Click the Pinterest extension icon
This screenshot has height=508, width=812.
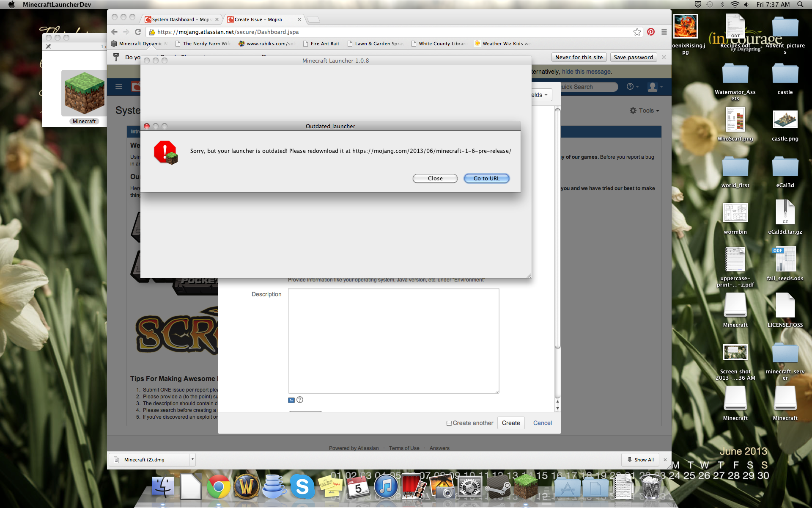coord(651,32)
